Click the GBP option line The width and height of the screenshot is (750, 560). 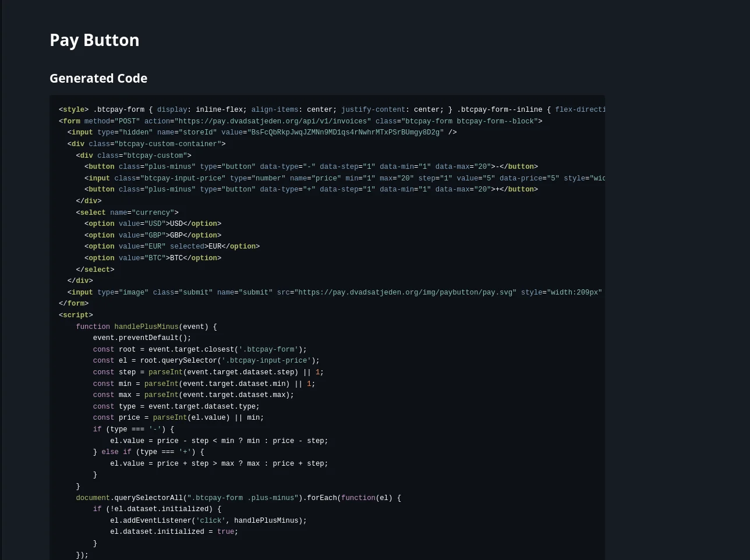point(153,236)
